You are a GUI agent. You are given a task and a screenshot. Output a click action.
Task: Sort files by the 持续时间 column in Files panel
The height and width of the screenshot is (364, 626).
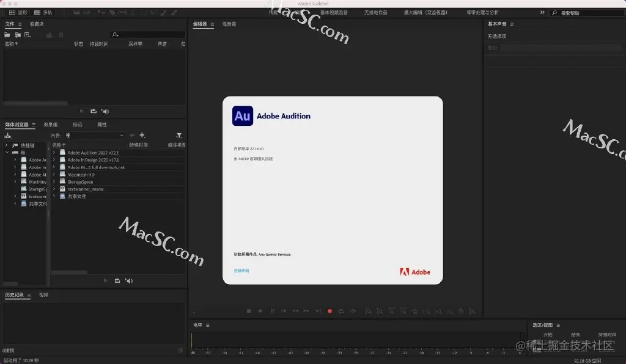pos(98,44)
